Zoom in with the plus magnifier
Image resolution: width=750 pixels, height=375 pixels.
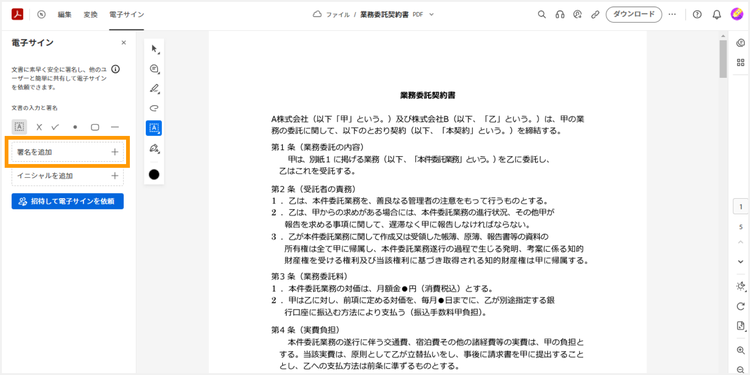(x=740, y=350)
